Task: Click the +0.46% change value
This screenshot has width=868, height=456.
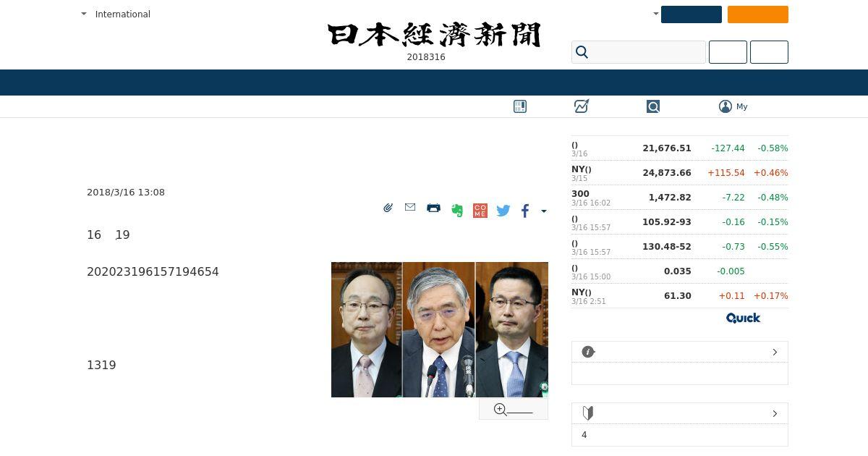Action: pyautogui.click(x=770, y=173)
